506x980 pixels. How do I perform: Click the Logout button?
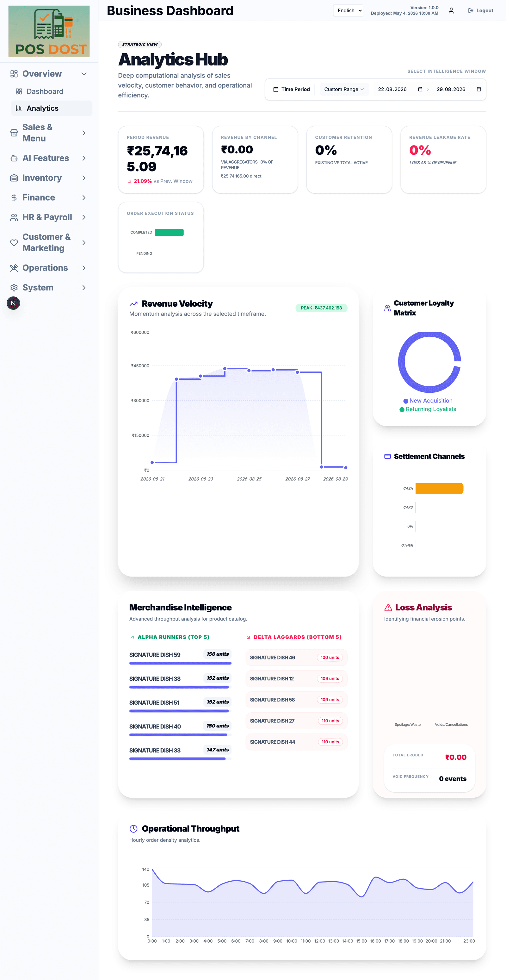480,11
